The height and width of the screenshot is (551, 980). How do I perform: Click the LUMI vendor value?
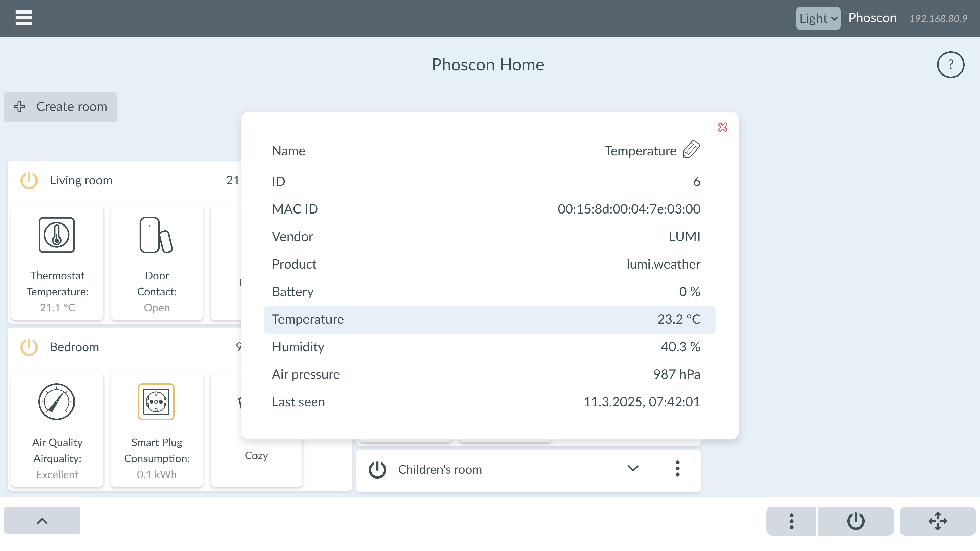click(684, 237)
